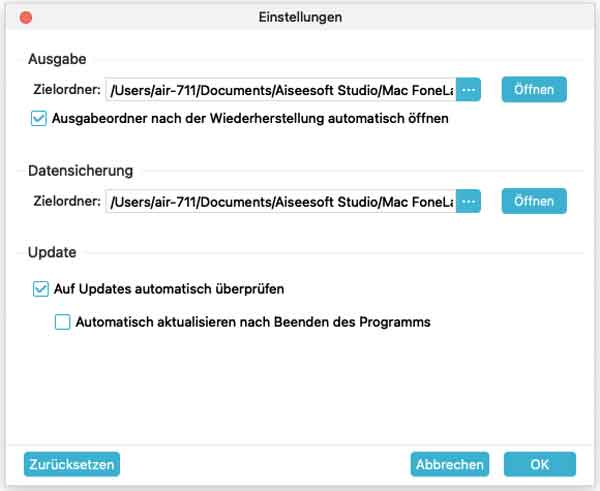The image size is (600, 491).
Task: Uncheck Ausgabeordner automatisch öffnen checkbox
Action: [x=39, y=119]
